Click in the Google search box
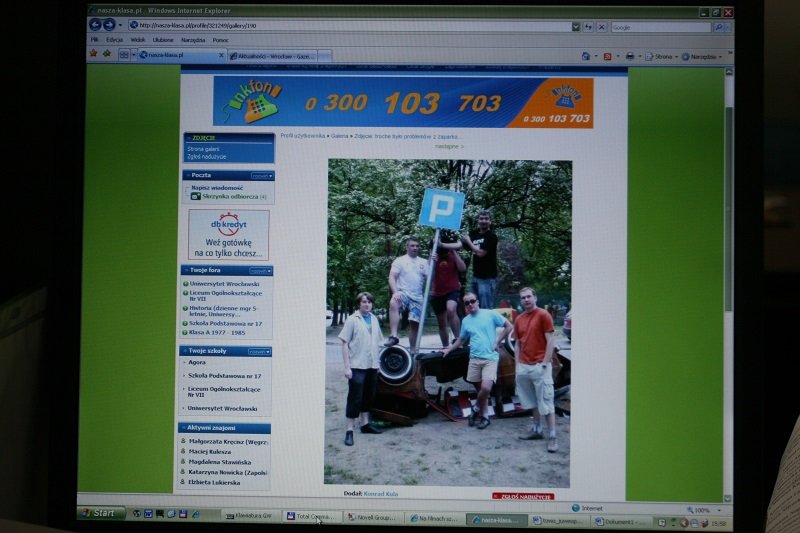The width and height of the screenshot is (800, 533). pos(659,27)
